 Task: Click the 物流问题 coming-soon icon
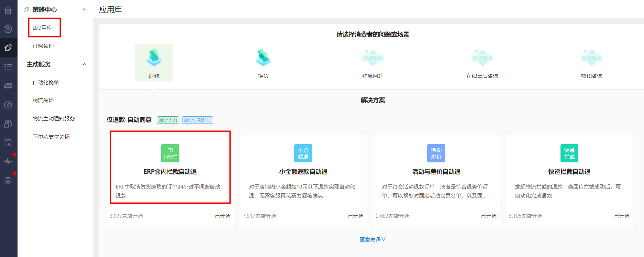pyautogui.click(x=373, y=57)
